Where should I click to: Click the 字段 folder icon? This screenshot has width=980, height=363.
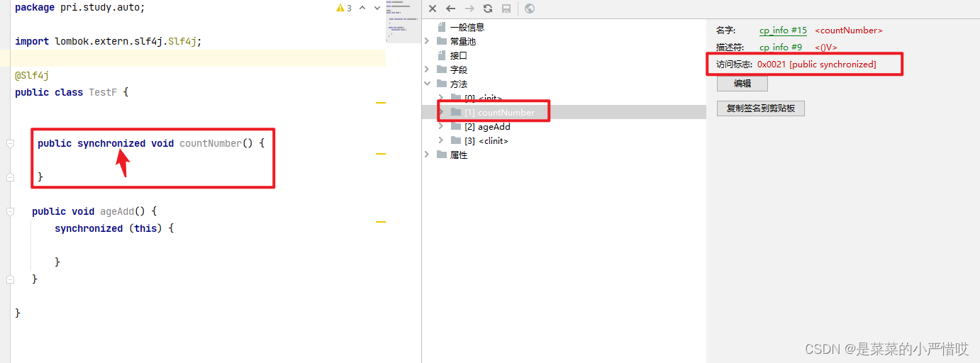442,69
